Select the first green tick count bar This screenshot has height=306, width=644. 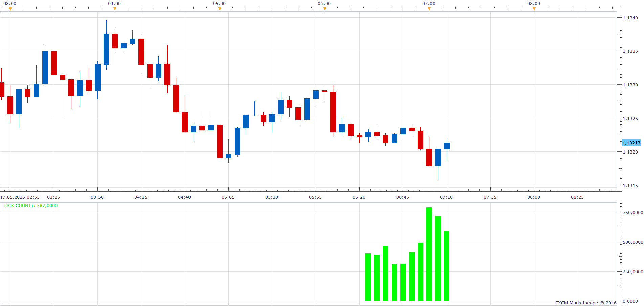click(x=368, y=277)
